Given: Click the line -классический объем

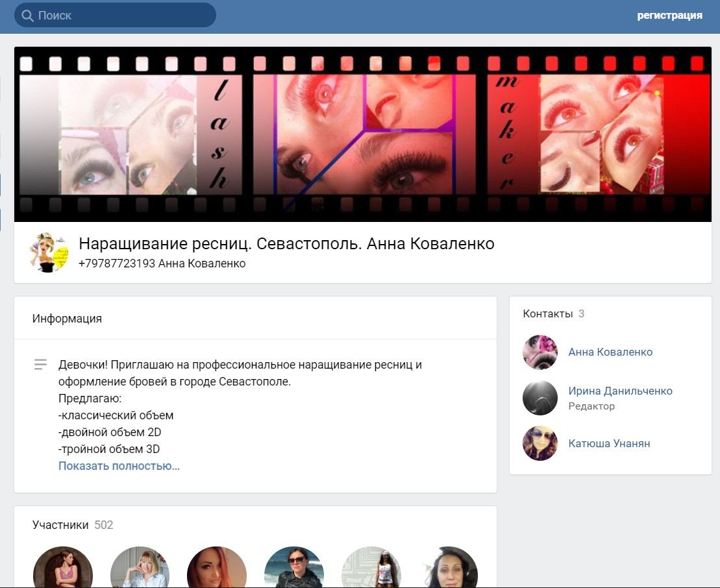Looking at the screenshot, I should (x=116, y=415).
